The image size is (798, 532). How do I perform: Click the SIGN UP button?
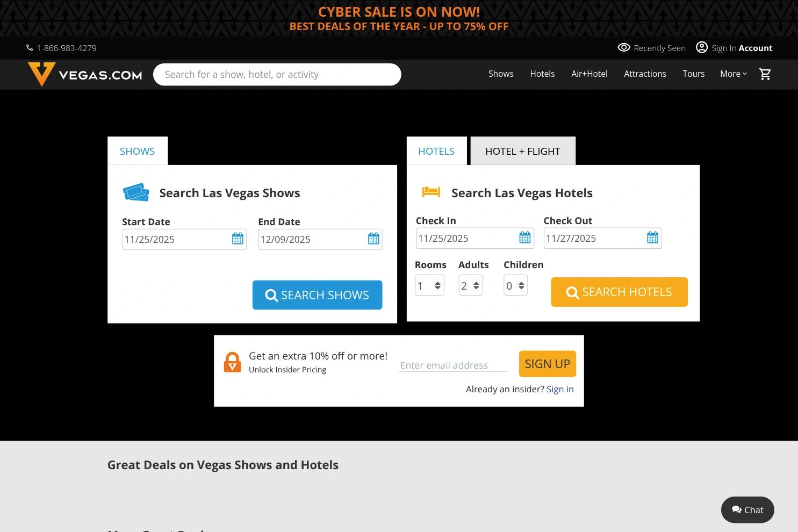(x=548, y=364)
